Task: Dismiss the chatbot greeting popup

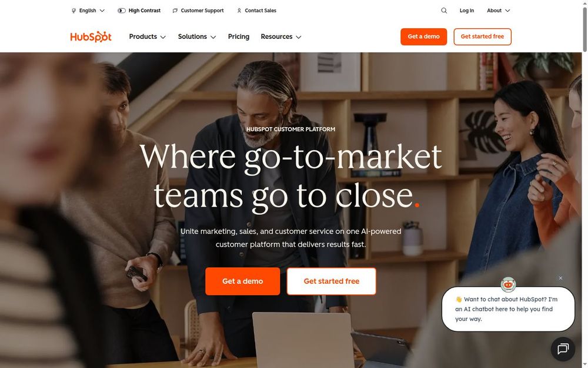Action: pos(560,278)
